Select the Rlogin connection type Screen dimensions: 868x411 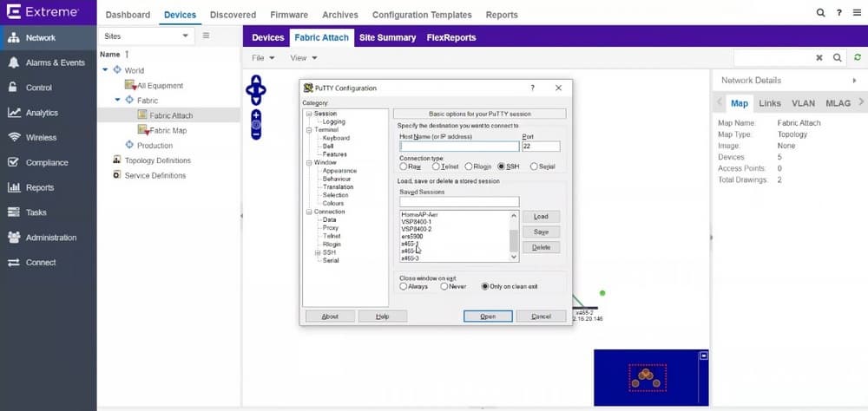(469, 166)
